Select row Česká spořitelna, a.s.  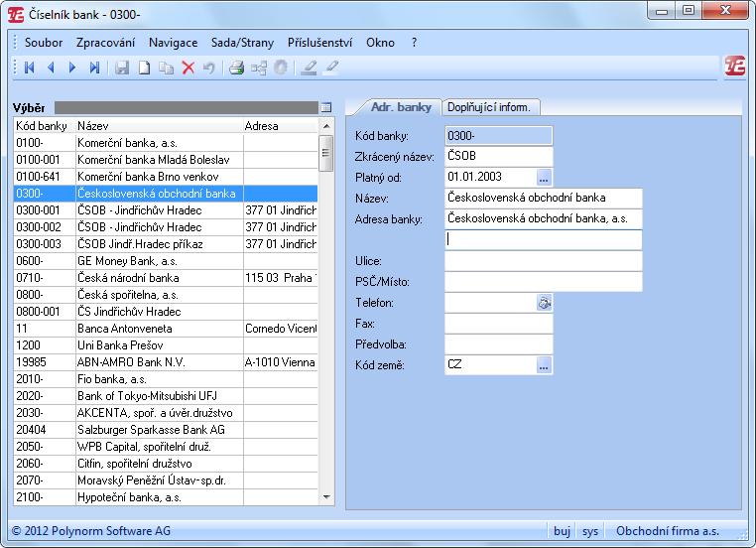click(x=166, y=295)
